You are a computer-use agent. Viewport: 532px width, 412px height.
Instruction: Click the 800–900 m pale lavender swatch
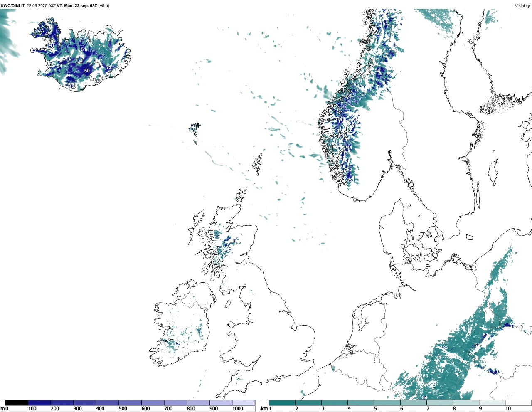[x=198, y=402]
